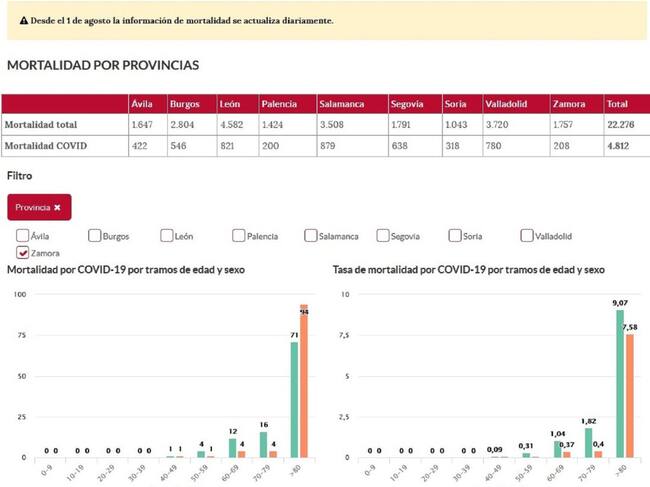This screenshot has height=487, width=650.
Task: Click the green bar labeled 71 in the mortality chart
Action: [x=295, y=400]
